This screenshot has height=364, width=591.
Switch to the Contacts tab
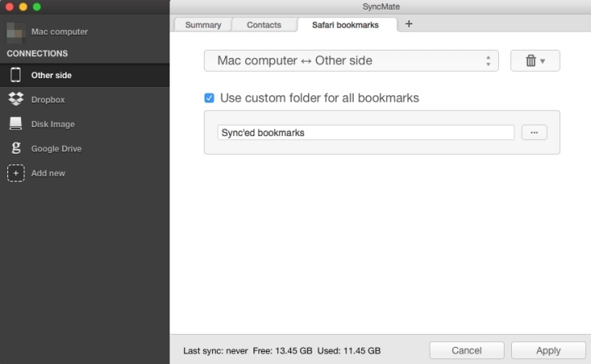tap(264, 25)
